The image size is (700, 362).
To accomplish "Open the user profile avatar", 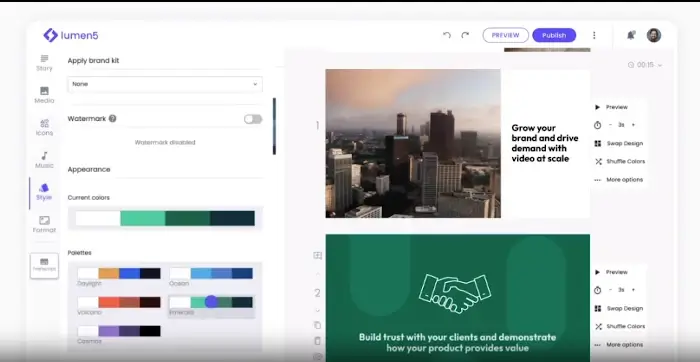I will click(654, 35).
